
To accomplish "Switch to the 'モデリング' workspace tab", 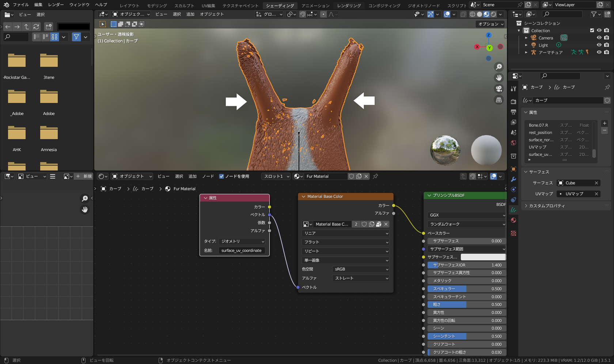I will pyautogui.click(x=157, y=5).
